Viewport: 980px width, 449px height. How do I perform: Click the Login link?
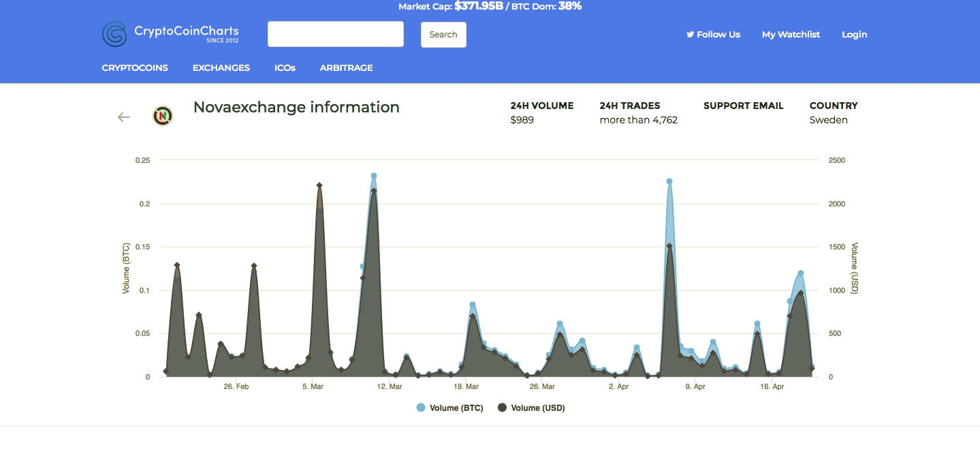point(854,34)
